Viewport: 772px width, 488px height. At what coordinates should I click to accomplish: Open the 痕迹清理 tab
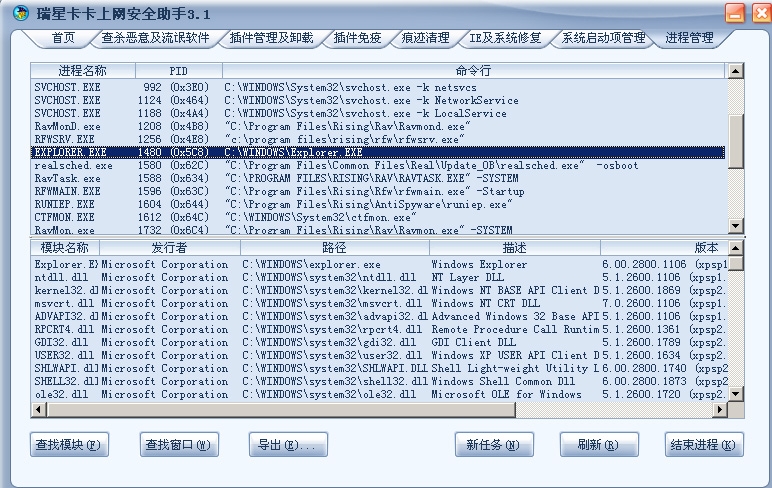pos(425,38)
